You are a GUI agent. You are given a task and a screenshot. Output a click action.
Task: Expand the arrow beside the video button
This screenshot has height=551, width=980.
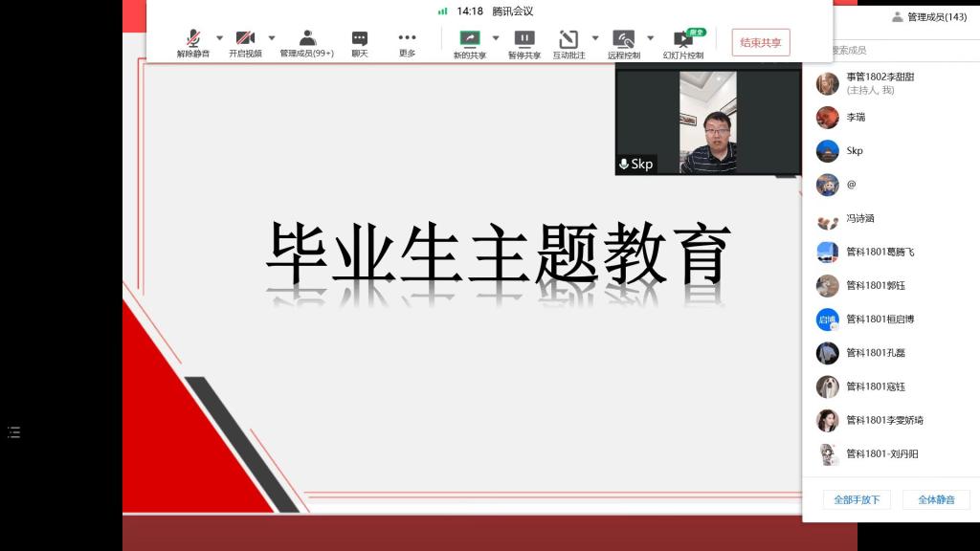(272, 38)
